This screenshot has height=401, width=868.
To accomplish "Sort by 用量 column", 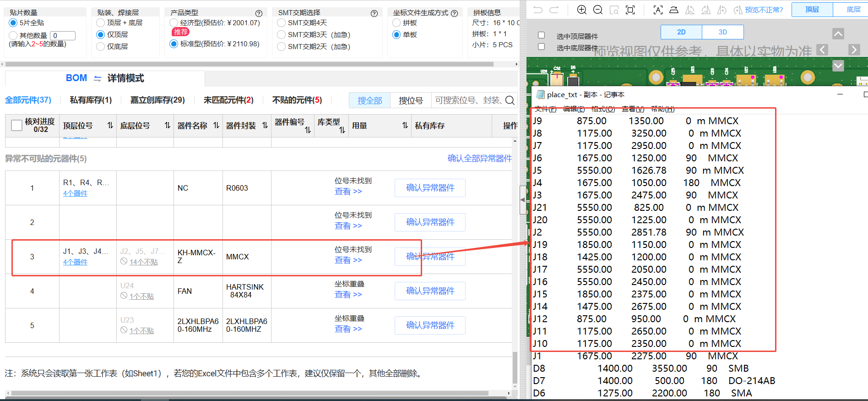I will tap(405, 125).
